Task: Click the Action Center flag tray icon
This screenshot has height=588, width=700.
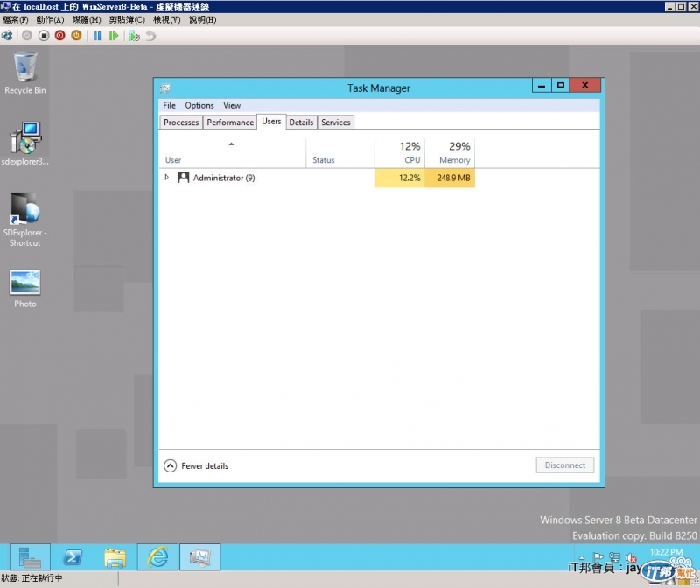Action: 598,557
